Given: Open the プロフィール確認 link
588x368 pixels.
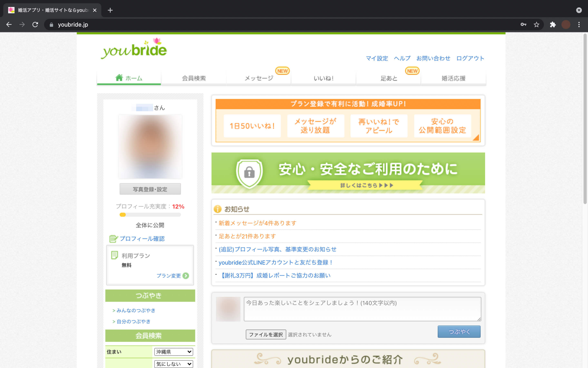Looking at the screenshot, I should (142, 239).
